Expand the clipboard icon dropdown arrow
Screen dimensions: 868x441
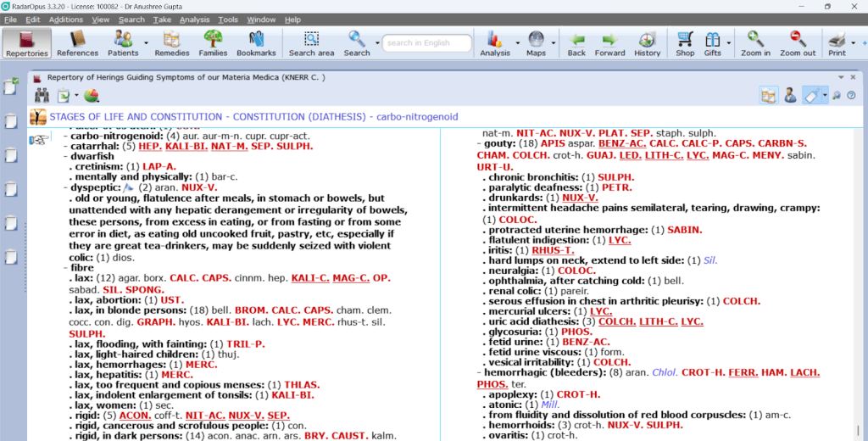pos(76,95)
